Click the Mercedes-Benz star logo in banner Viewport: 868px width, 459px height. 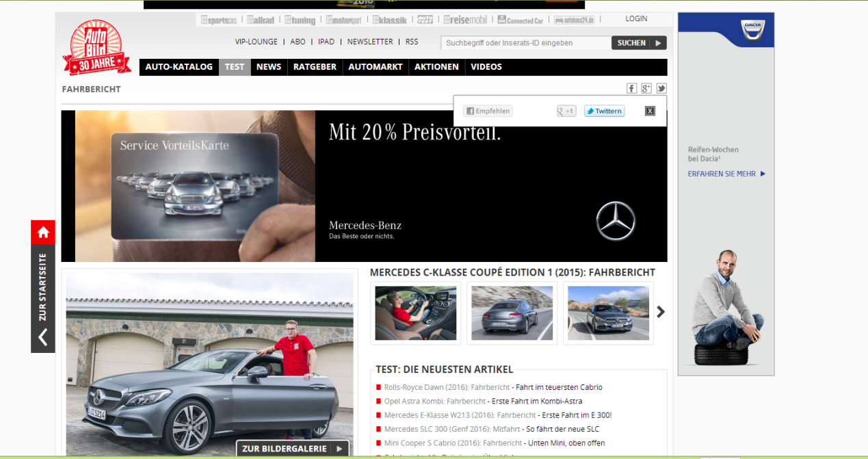[616, 221]
